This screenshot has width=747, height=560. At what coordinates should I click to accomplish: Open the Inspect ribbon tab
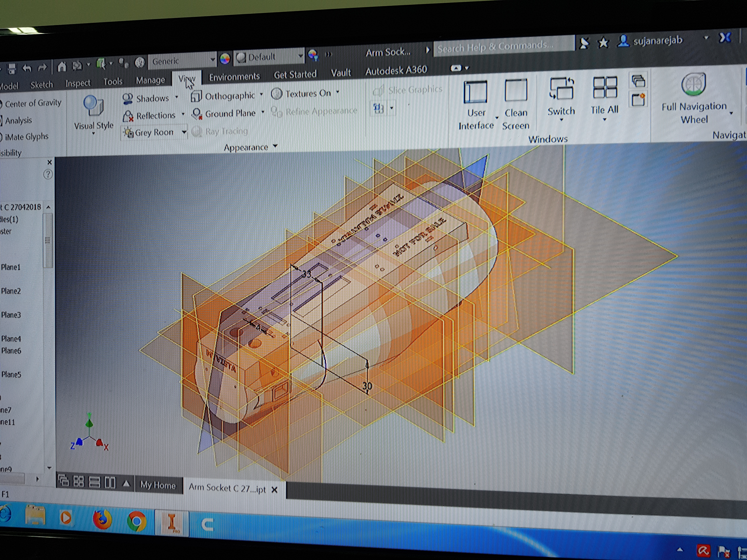(78, 83)
